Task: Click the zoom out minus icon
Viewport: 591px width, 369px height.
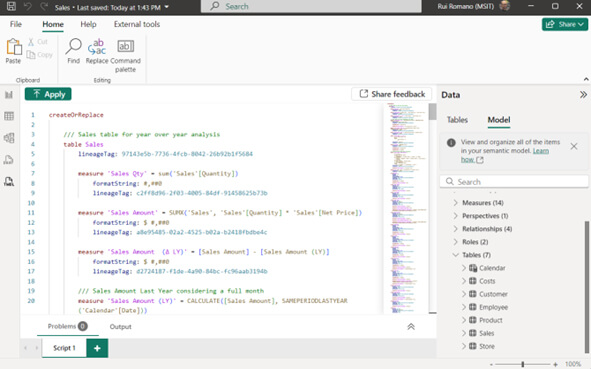Action: pos(491,364)
